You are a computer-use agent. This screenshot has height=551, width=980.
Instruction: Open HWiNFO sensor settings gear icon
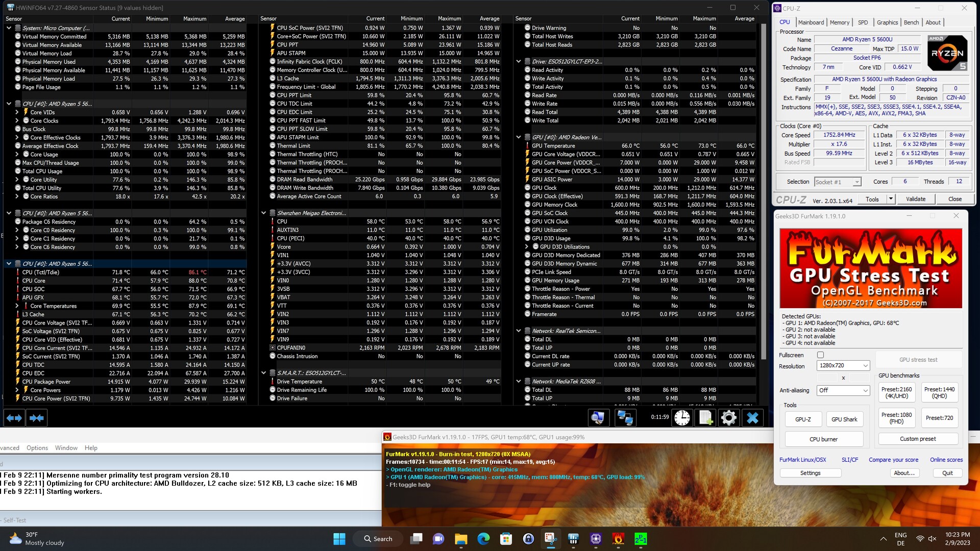[x=729, y=418]
